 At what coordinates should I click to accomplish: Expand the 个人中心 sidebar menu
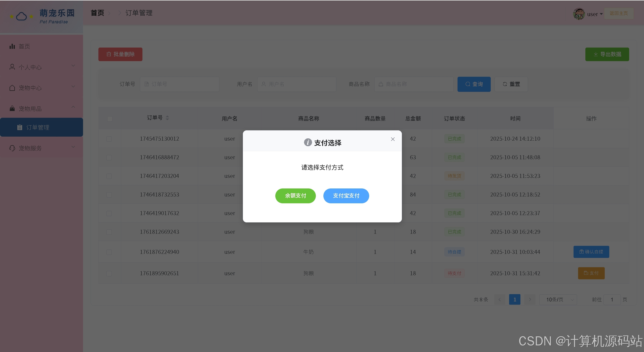(x=42, y=67)
